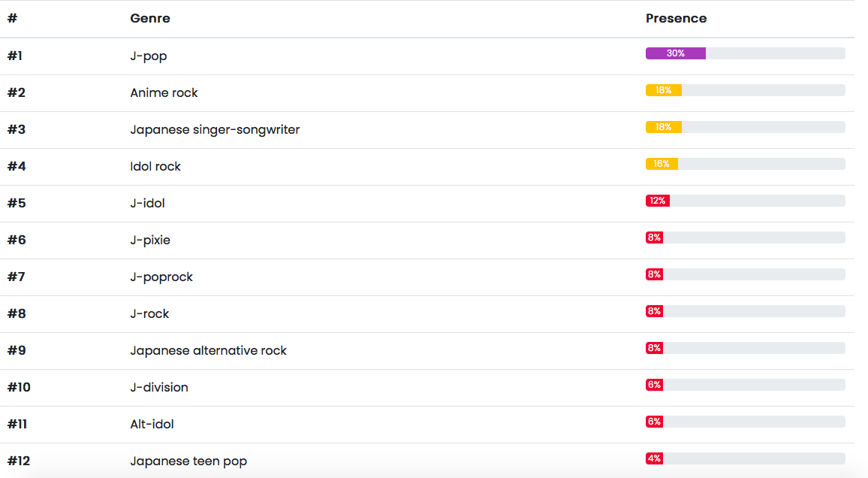Click the Presence column header

point(676,18)
